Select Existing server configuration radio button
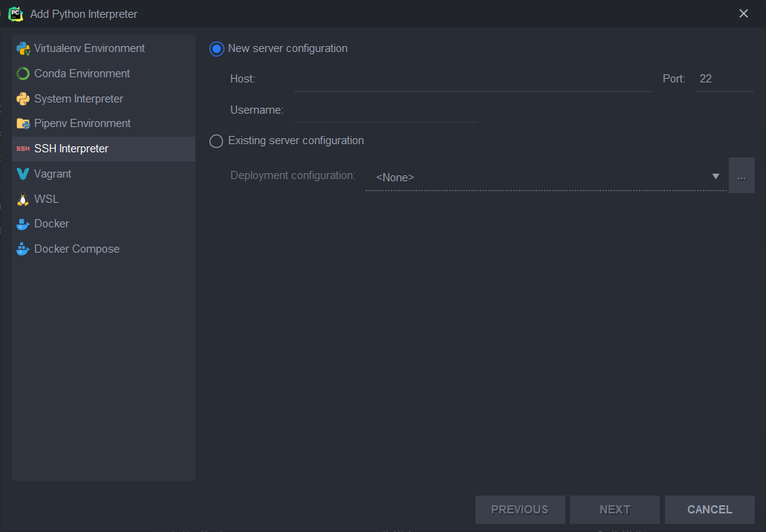The width and height of the screenshot is (766, 532). click(216, 141)
